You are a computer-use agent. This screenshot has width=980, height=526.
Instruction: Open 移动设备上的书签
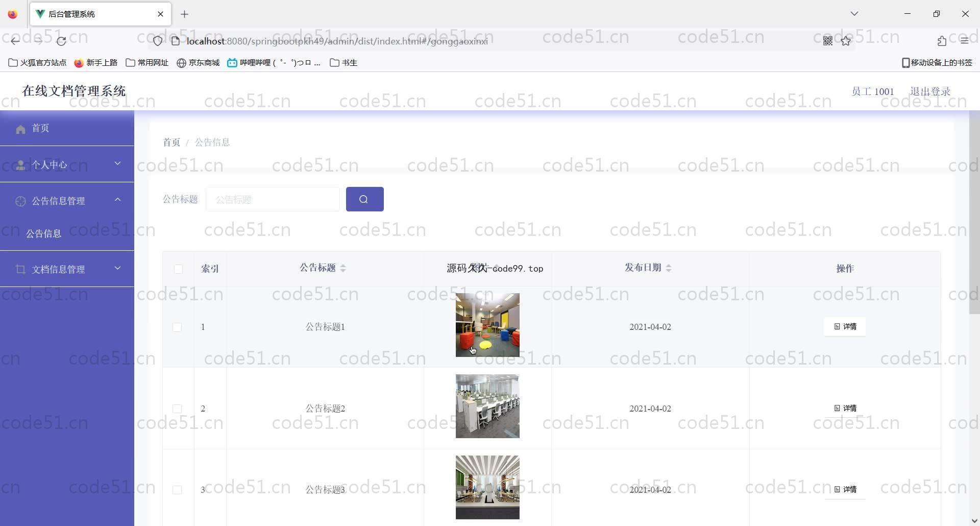[x=937, y=62]
